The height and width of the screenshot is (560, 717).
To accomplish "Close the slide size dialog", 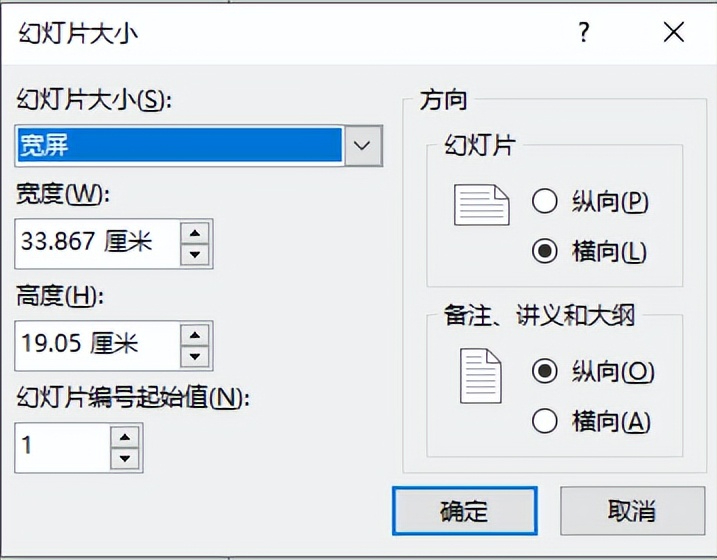I will click(674, 32).
